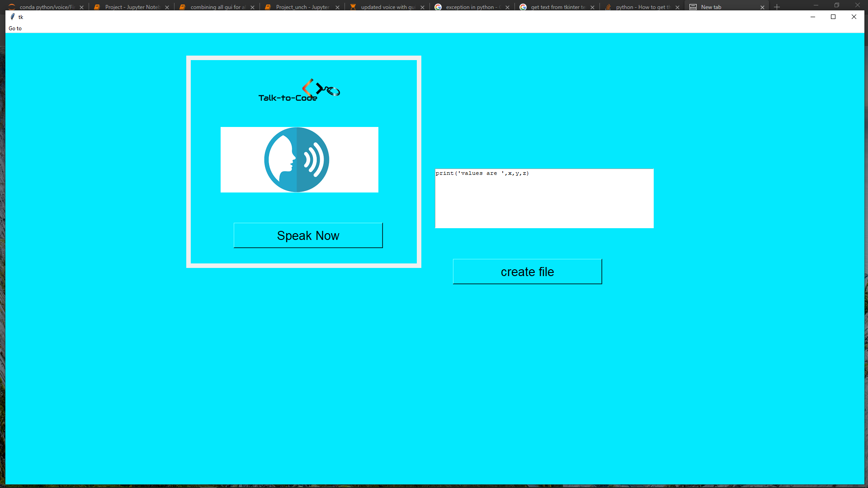The width and height of the screenshot is (868, 488).
Task: Minimize the tk window
Action: 812,17
